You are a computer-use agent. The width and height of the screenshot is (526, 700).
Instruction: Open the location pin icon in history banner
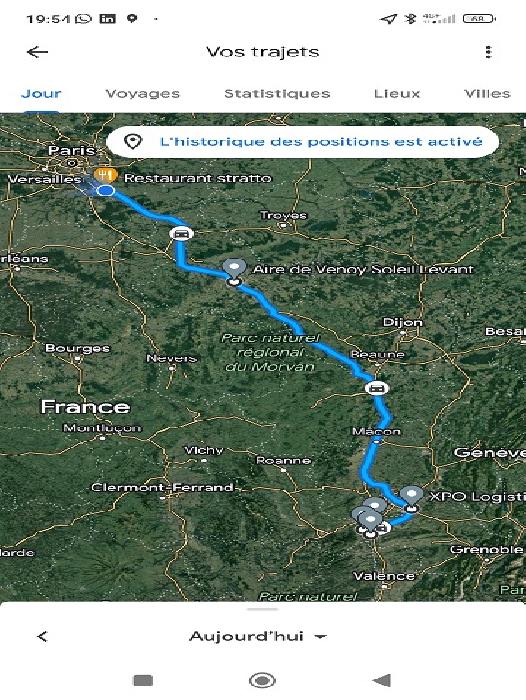tap(133, 142)
